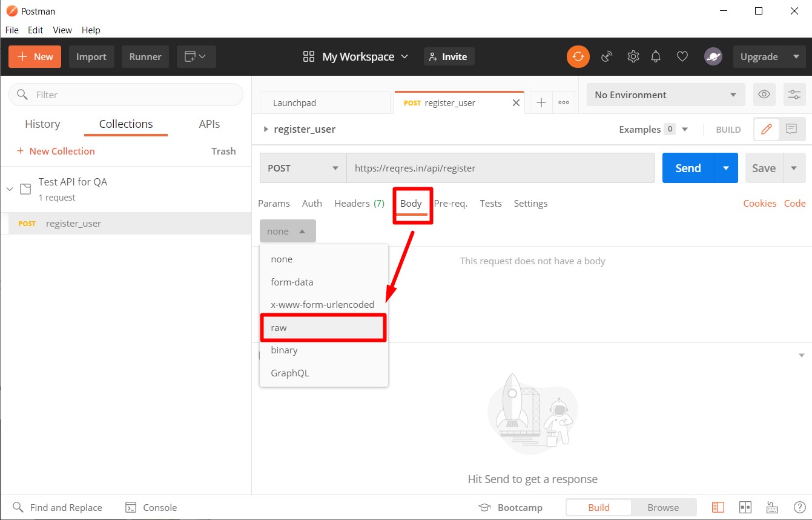812x520 pixels.
Task: Click the Cookies link
Action: (759, 203)
